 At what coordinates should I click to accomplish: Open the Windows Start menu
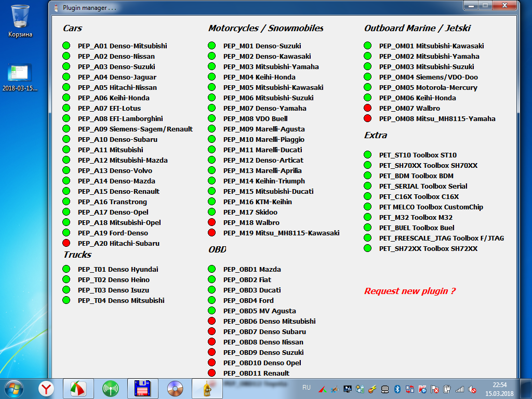coord(14,389)
